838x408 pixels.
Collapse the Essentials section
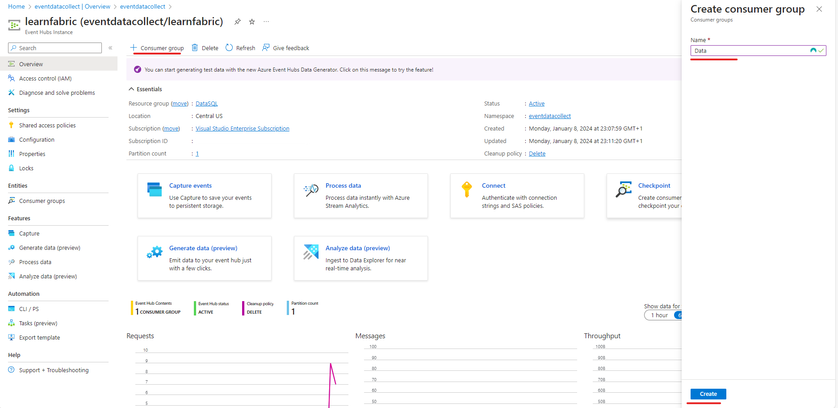coord(145,89)
